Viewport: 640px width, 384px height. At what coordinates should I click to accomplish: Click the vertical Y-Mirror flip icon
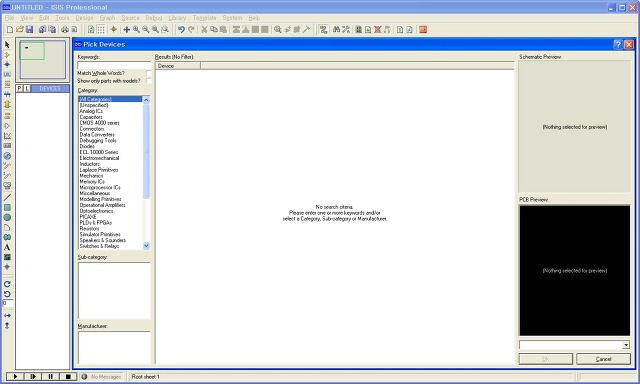[7, 326]
